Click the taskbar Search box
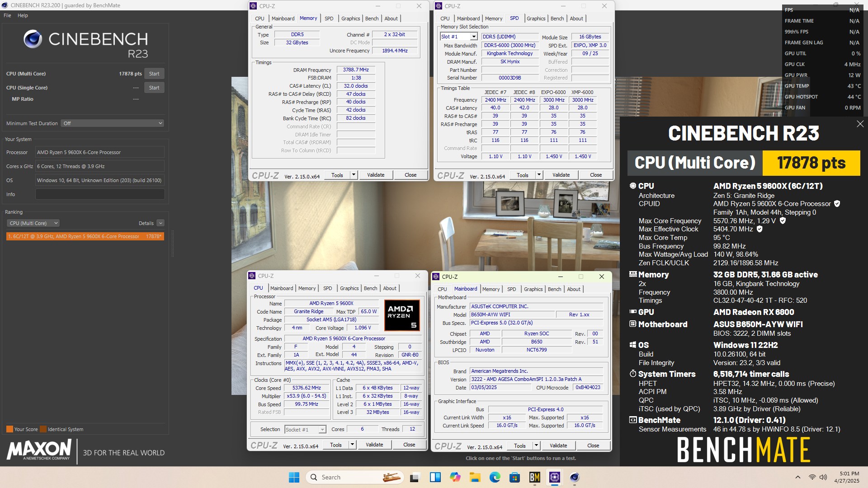Image resolution: width=868 pixels, height=488 pixels. pos(354,477)
